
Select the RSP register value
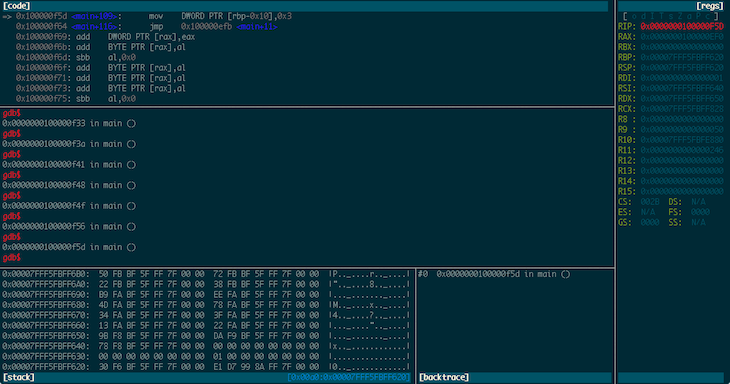point(682,67)
